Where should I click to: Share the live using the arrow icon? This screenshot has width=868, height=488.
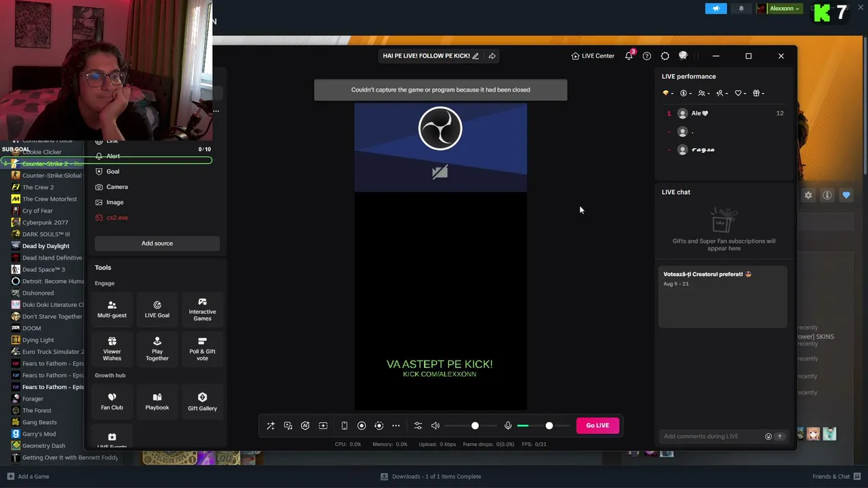492,56
